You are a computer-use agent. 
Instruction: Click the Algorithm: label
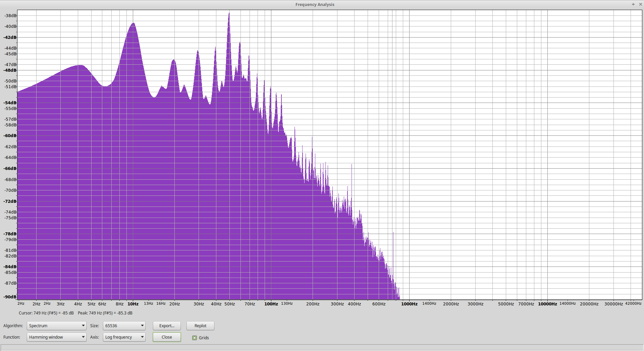pyautogui.click(x=13, y=326)
